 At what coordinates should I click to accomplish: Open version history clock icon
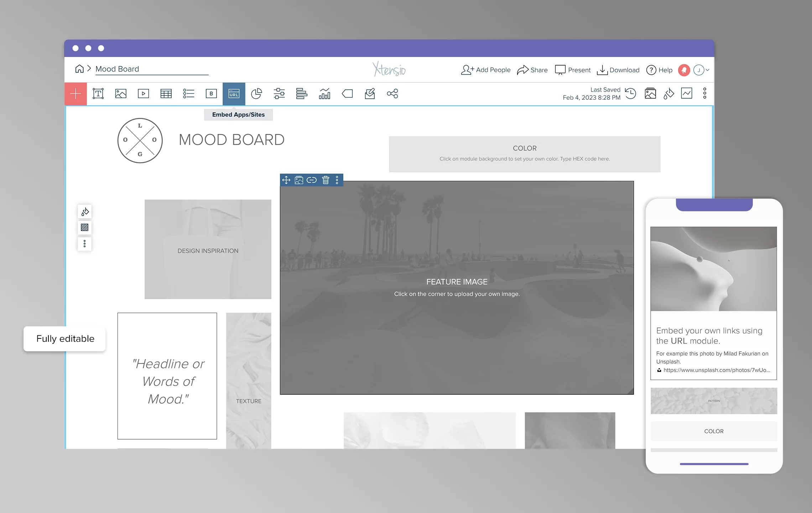[x=631, y=93]
